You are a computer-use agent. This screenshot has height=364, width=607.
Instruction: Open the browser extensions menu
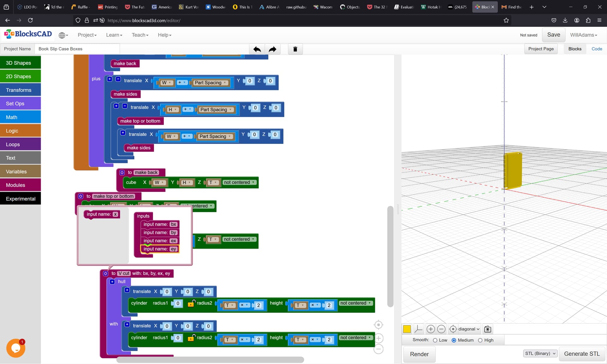(x=588, y=20)
